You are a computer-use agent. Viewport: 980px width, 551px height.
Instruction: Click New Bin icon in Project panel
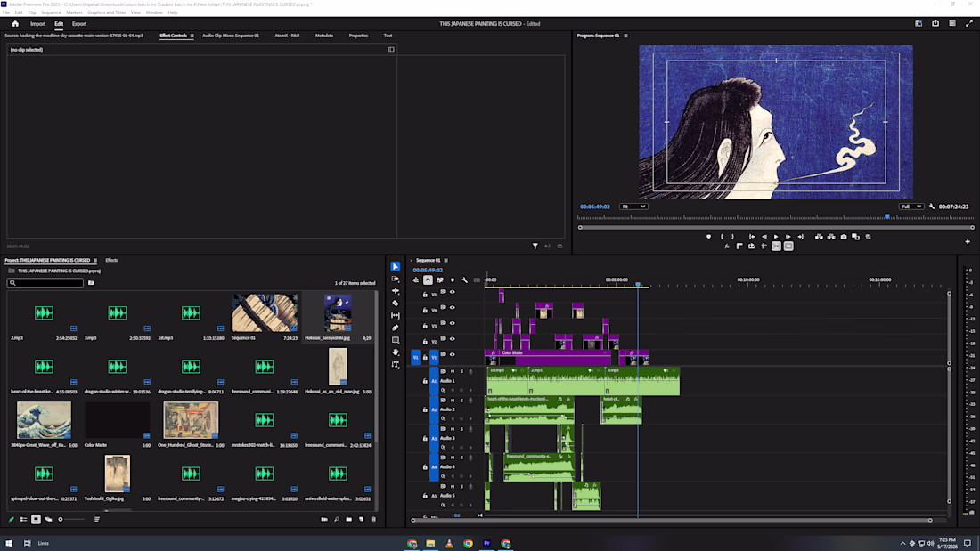pos(348,519)
